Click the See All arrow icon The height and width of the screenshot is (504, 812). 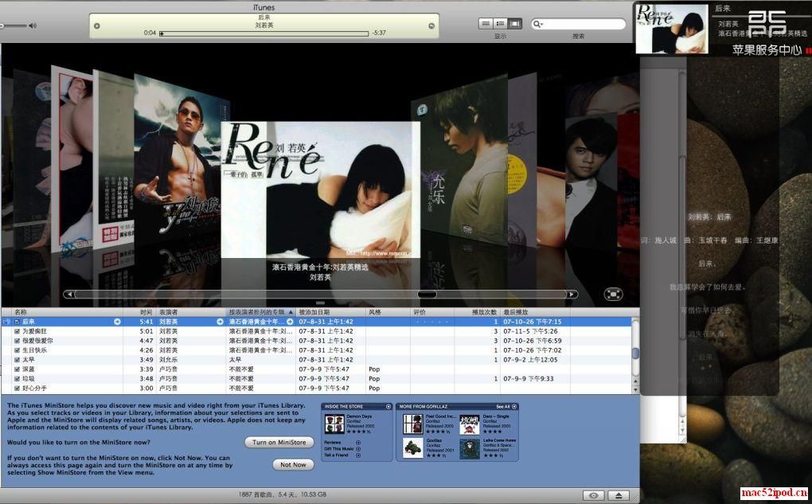[514, 407]
